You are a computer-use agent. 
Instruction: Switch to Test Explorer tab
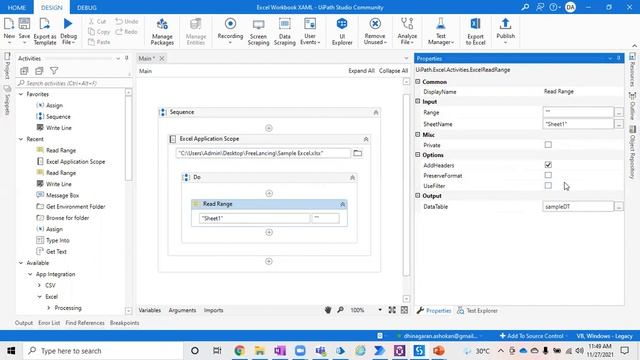click(x=477, y=311)
